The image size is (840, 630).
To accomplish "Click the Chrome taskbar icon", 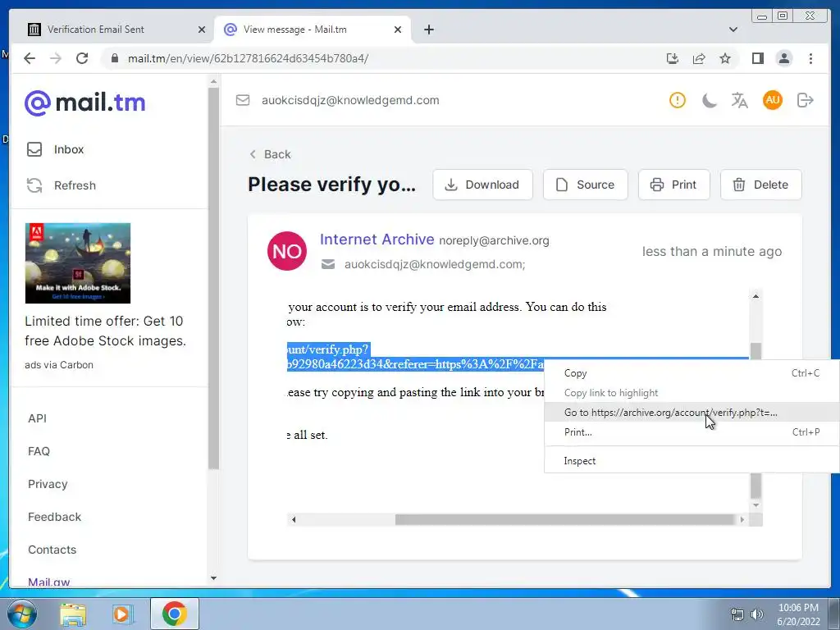I will 174,614.
